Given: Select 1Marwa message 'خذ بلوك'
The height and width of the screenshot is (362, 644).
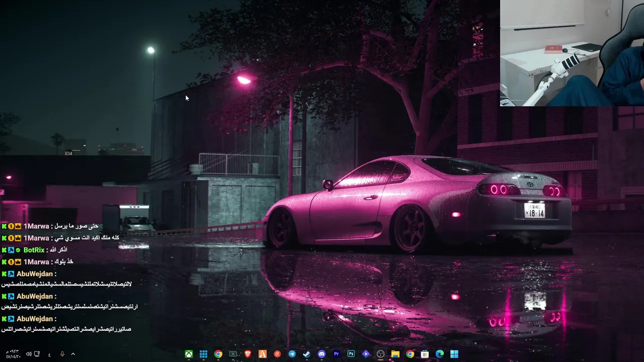Looking at the screenshot, I should tap(63, 262).
